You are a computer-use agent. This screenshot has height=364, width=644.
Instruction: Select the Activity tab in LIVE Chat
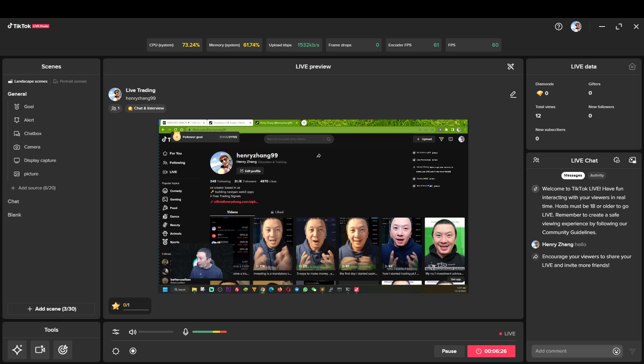(x=597, y=175)
